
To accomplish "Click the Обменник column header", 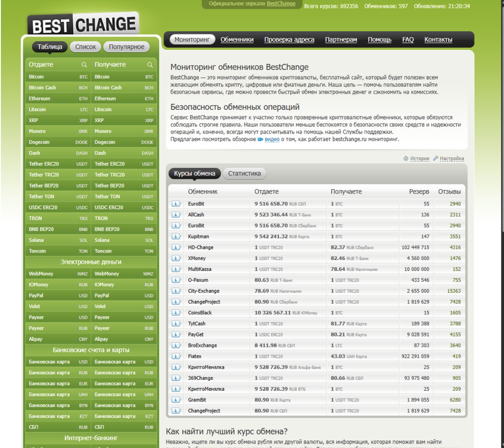I will [x=203, y=192].
